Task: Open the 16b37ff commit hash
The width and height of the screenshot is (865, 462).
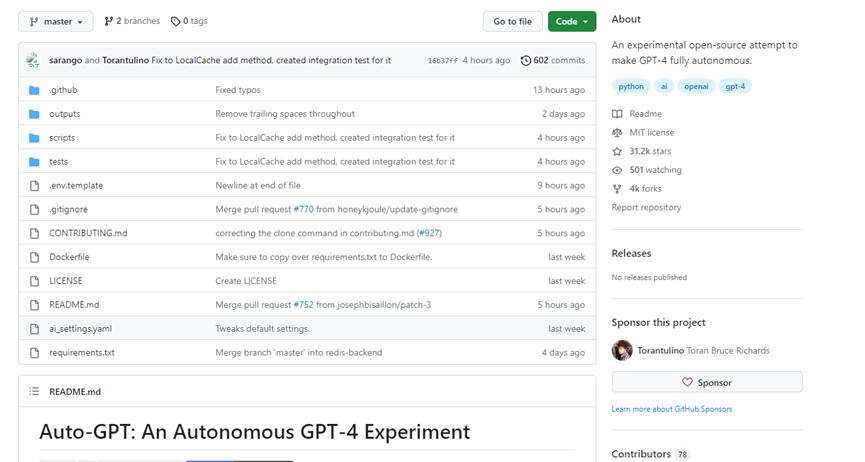Action: tap(442, 60)
